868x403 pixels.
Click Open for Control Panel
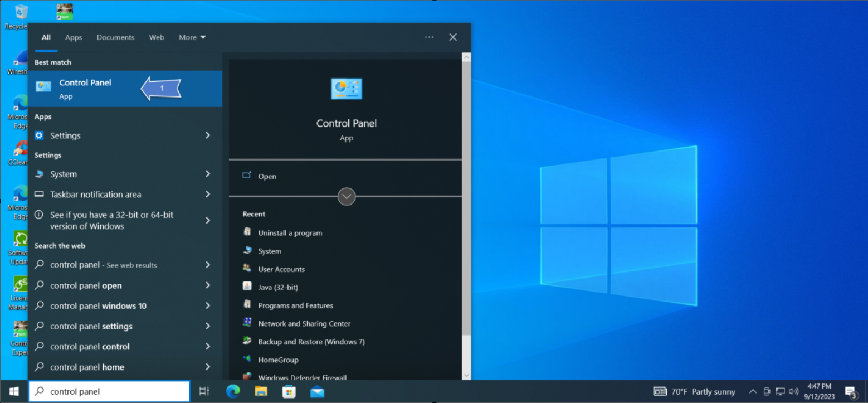coord(267,176)
